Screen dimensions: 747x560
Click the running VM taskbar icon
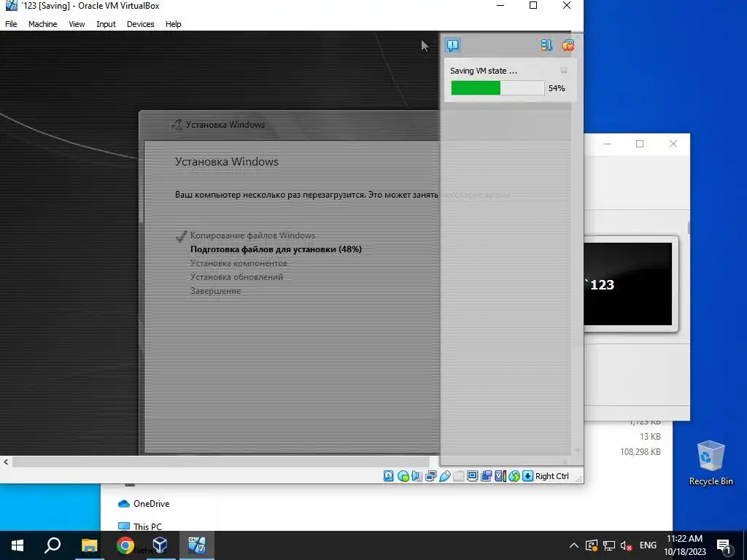click(197, 545)
